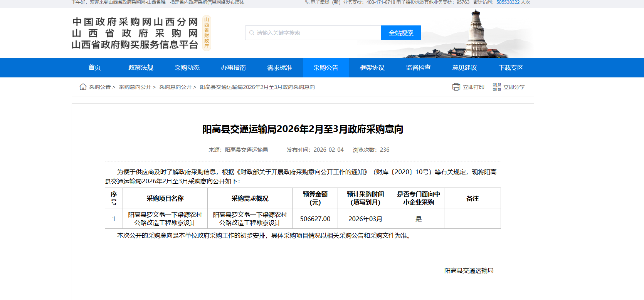Navigate to 监督检查 page
This screenshot has height=300, width=644.
coord(419,68)
